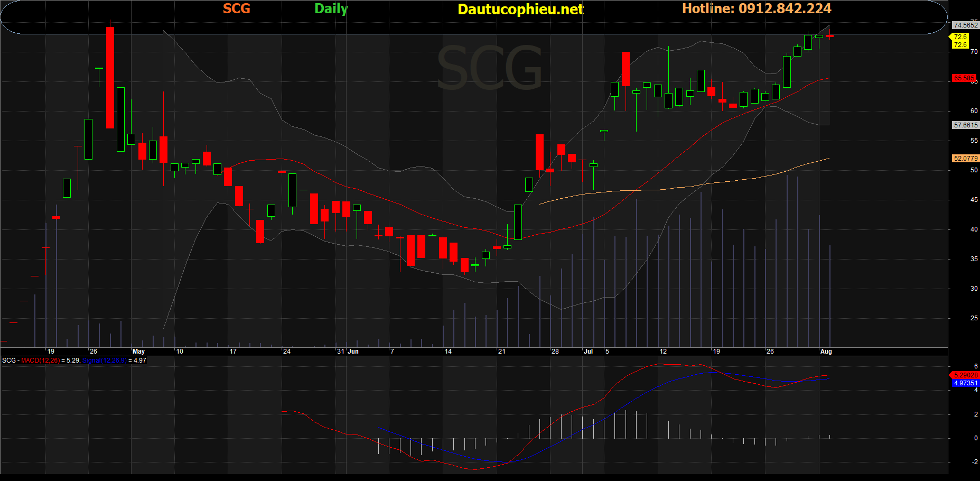Viewport: 980px width, 481px height.
Task: Click the gray 57.6615 price tag
Action: point(965,125)
